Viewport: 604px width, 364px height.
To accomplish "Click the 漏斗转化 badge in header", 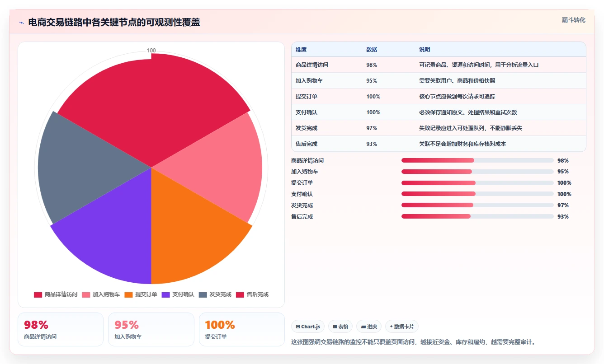I will coord(574,20).
